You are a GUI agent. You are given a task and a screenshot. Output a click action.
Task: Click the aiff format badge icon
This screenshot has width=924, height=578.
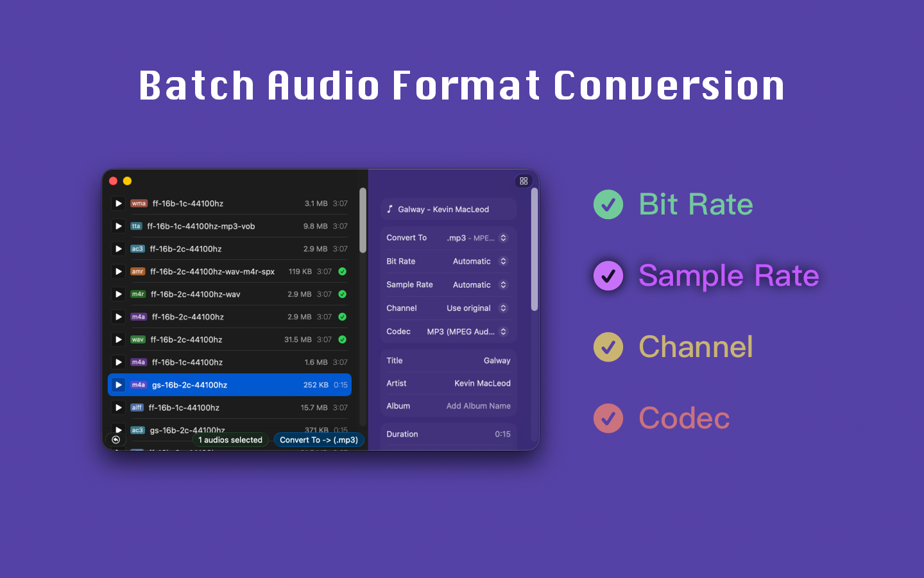pos(137,408)
